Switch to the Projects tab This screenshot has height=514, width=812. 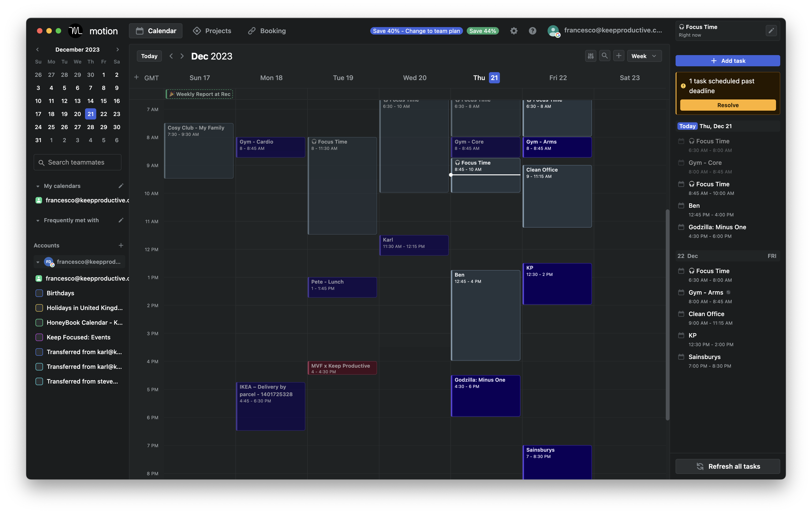(x=212, y=31)
